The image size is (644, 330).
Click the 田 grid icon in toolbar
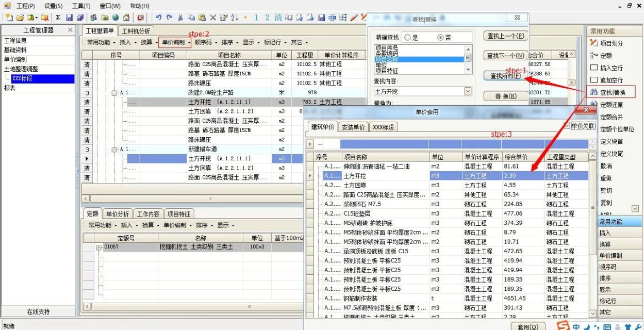[343, 18]
